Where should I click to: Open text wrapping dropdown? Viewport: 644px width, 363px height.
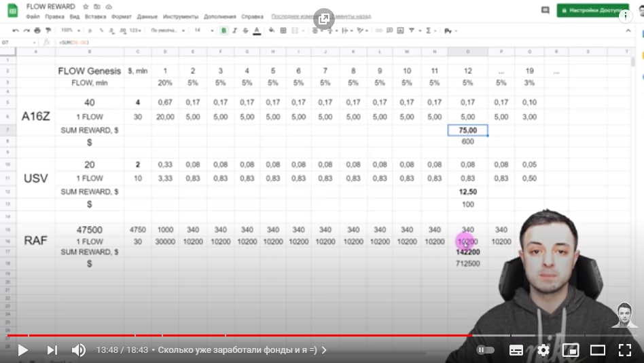point(347,31)
